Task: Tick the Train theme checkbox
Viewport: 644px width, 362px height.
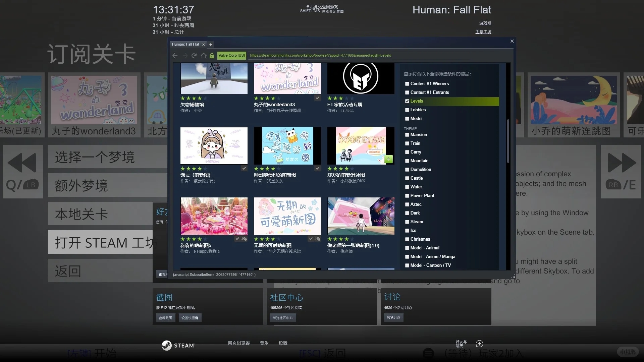Action: 407,143
